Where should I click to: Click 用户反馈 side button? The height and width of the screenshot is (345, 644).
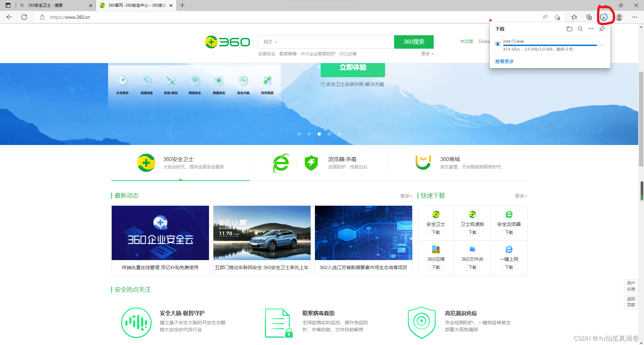coord(631,286)
